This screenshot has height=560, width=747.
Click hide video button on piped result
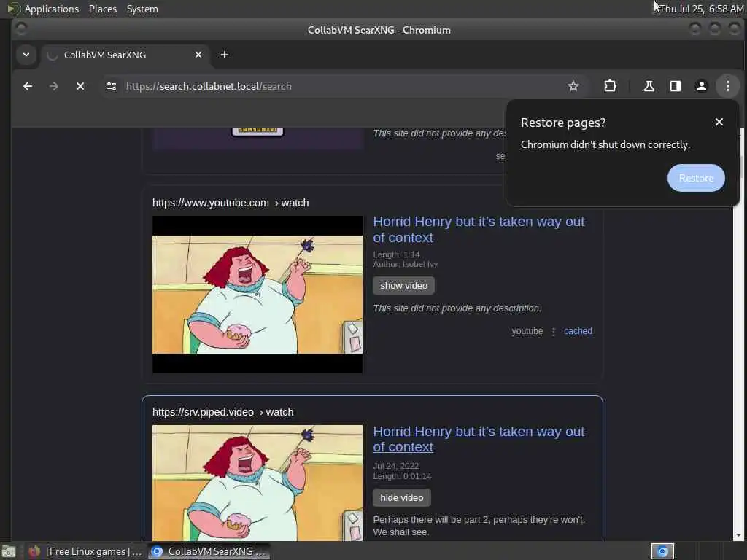pos(402,497)
